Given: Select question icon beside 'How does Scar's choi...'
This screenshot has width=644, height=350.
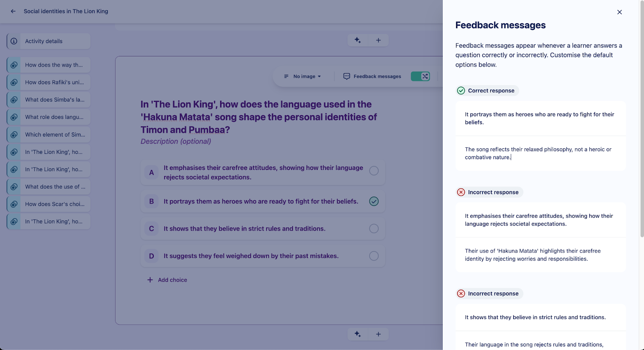Looking at the screenshot, I should 14,204.
